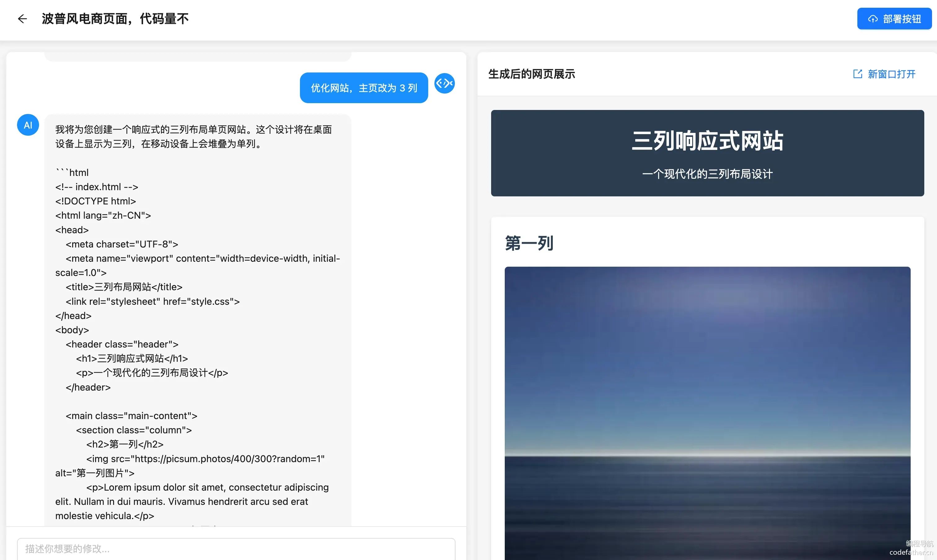Screen dimensions: 937x560
Task: Click the AI reply intro paragraph
Action: pos(194,137)
